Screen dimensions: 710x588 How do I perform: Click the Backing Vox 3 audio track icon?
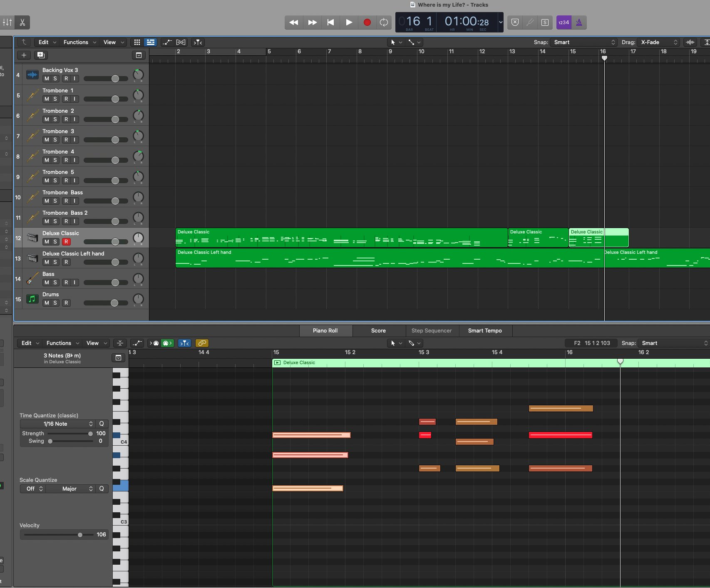click(32, 75)
